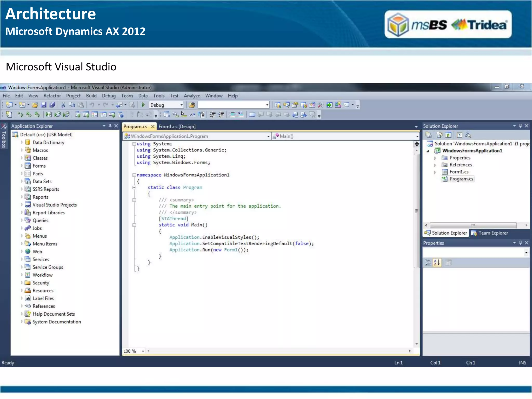Viewport: 532px width, 399px height.
Task: Open the Refactor menu
Action: (x=52, y=96)
